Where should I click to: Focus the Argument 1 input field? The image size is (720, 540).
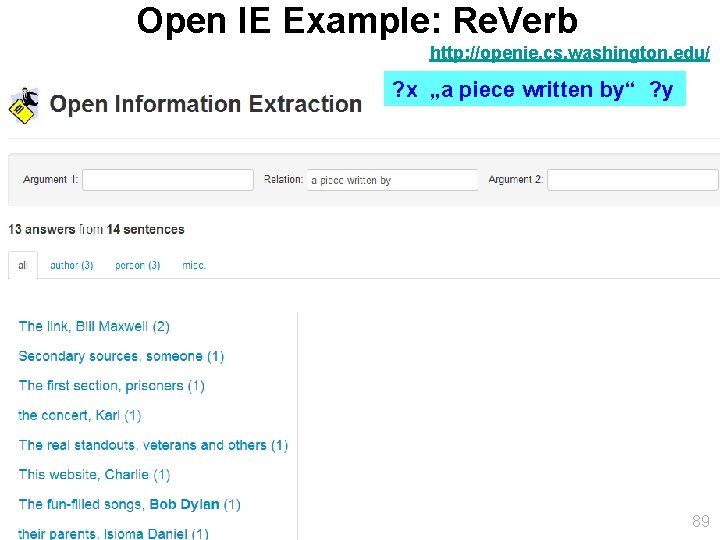[x=168, y=180]
